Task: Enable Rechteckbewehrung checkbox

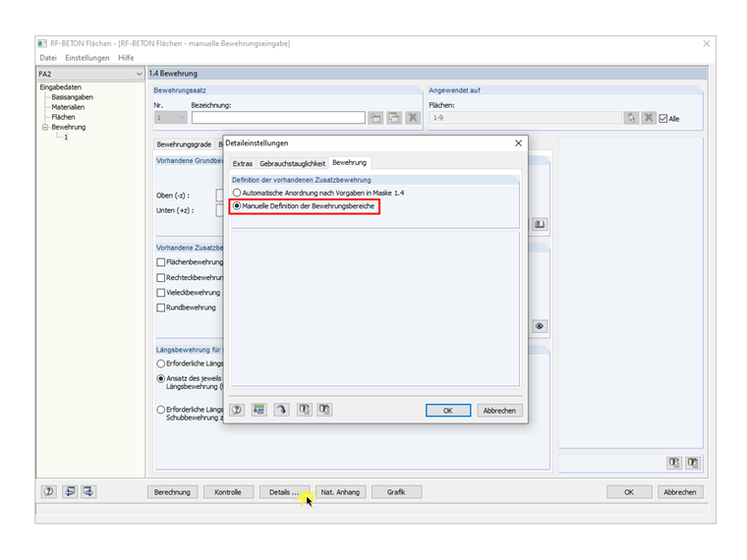Action: 161,278
